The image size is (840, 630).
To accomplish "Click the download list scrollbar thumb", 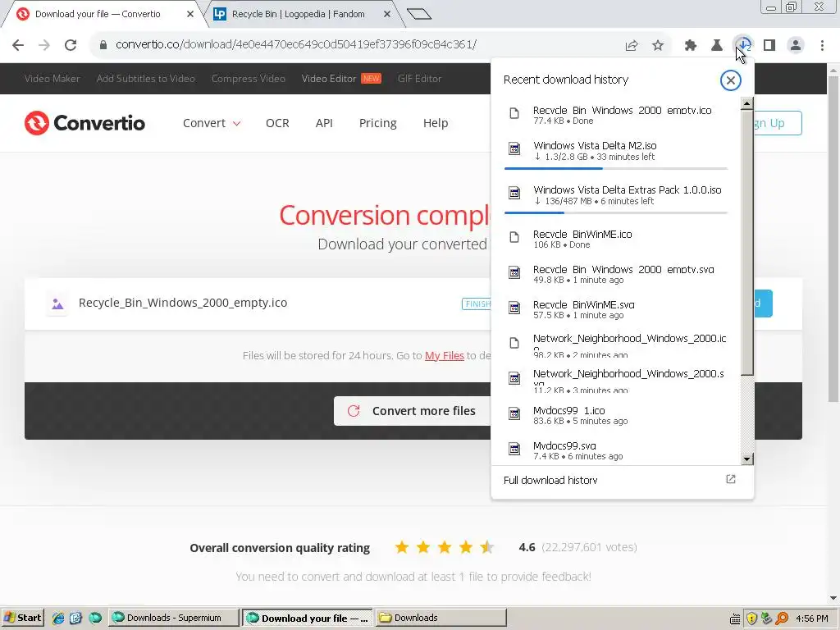I will [x=746, y=242].
